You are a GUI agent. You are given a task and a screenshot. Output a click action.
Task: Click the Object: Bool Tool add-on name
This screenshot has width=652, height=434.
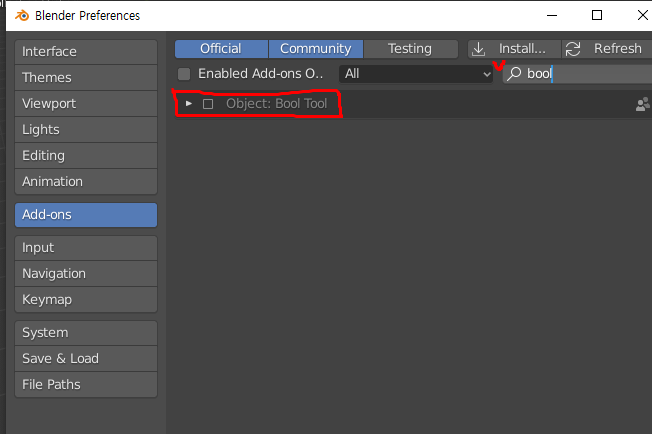pyautogui.click(x=277, y=104)
